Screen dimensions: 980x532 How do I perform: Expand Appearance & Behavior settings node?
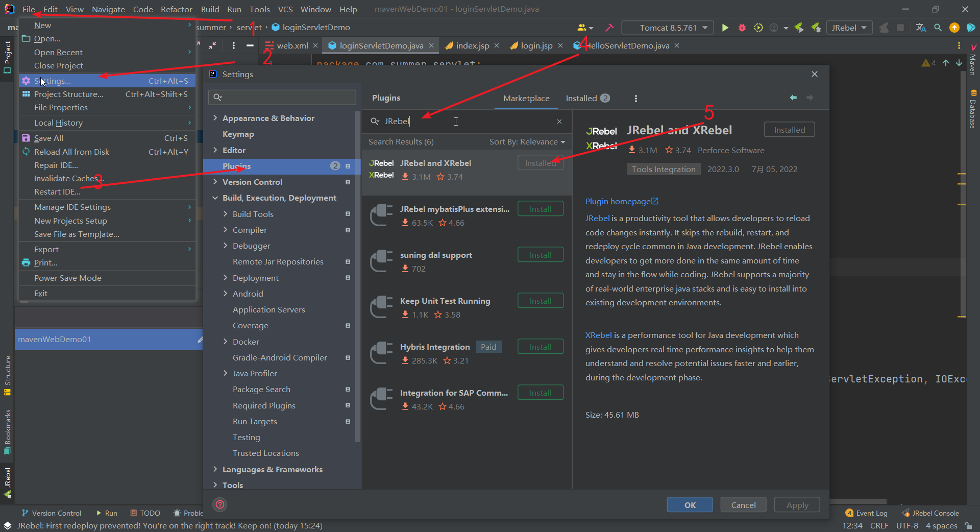[x=215, y=118]
